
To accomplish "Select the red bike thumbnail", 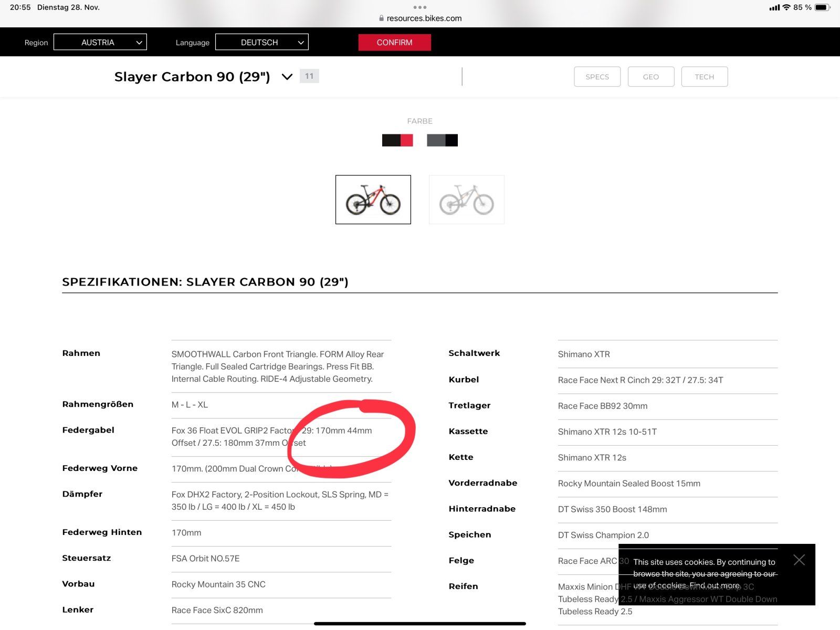I will [373, 199].
